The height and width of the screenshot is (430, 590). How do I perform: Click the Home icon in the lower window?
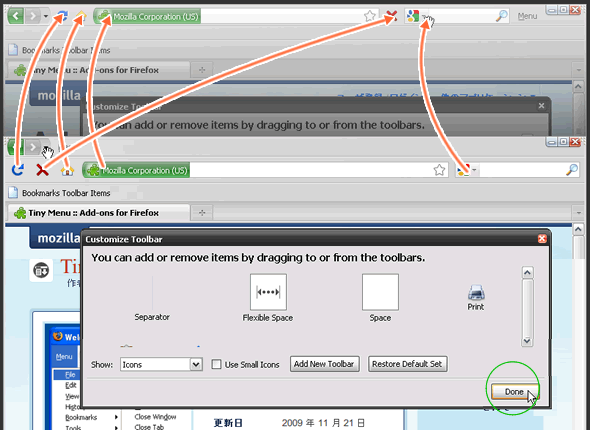pyautogui.click(x=67, y=170)
